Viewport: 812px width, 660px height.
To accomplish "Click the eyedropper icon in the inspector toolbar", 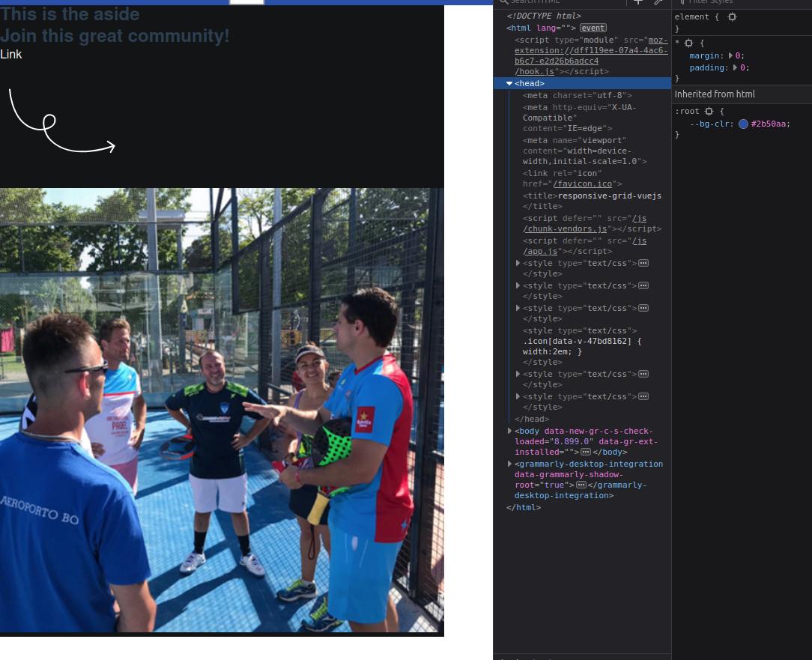I will click(x=658, y=1).
